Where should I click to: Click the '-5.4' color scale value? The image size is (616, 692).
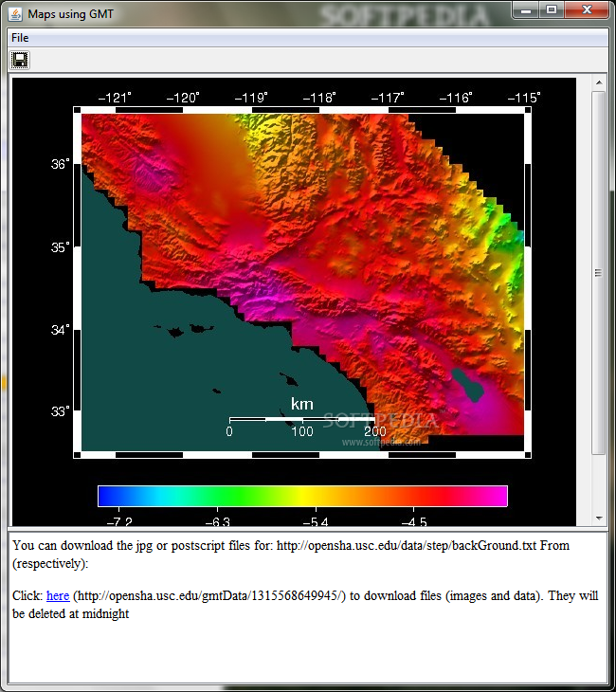click(316, 521)
